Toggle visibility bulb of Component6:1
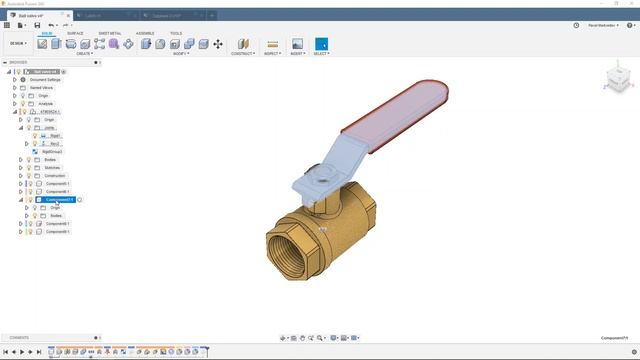The height and width of the screenshot is (360, 640). click(31, 192)
